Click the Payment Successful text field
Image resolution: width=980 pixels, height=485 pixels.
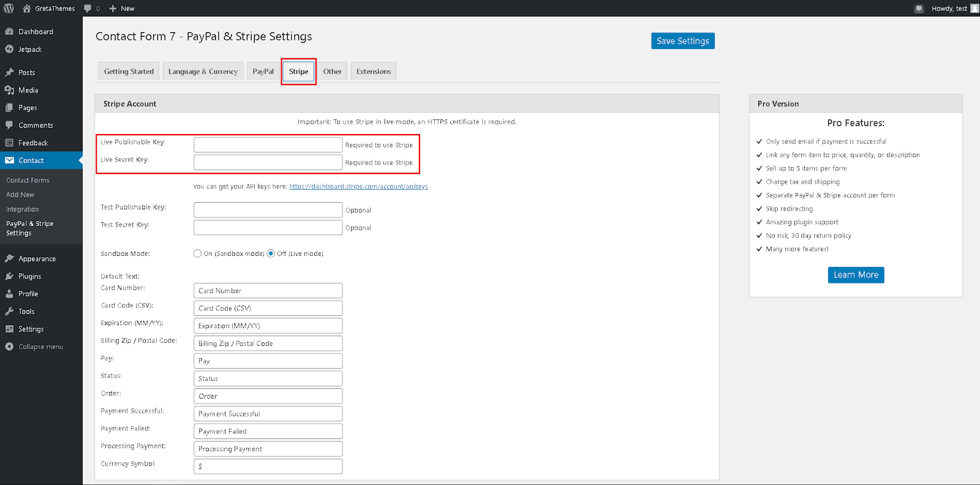[x=268, y=414]
